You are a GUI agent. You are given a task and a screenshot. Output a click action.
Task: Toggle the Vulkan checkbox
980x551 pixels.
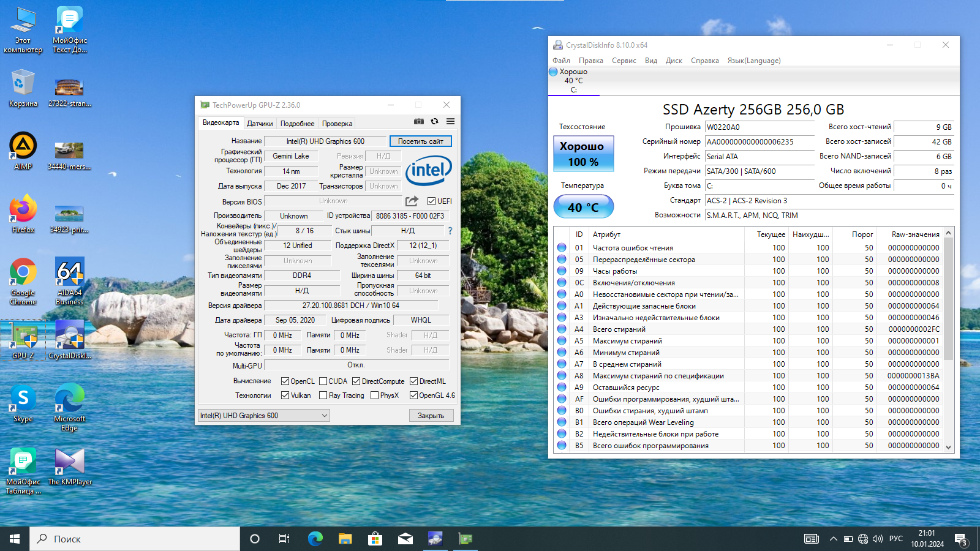tap(285, 395)
